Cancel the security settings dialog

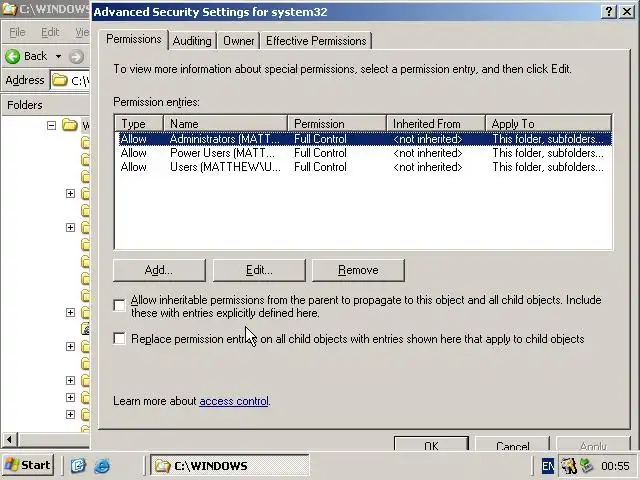pyautogui.click(x=512, y=444)
